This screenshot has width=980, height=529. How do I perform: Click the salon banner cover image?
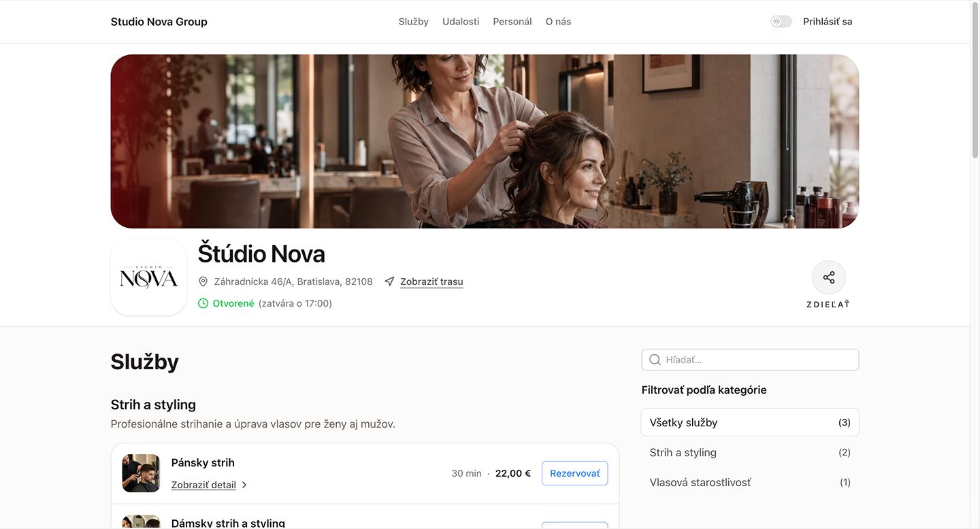coord(485,141)
